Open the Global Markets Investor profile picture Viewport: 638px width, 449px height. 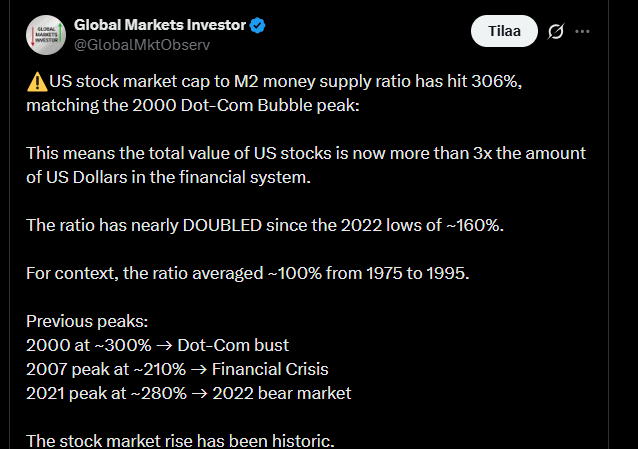(46, 35)
